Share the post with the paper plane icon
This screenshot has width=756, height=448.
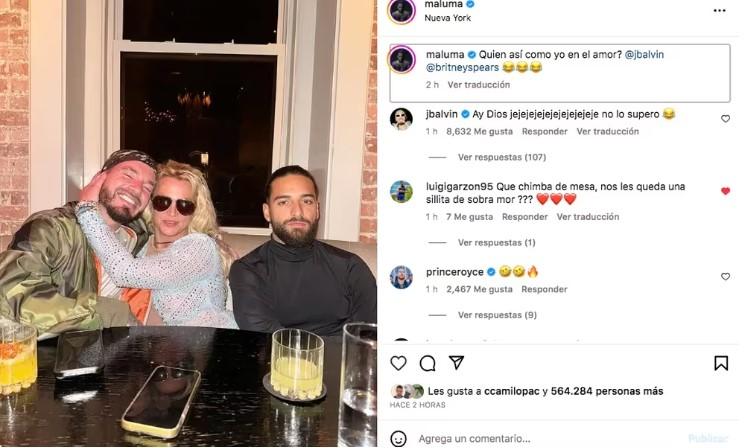click(456, 363)
